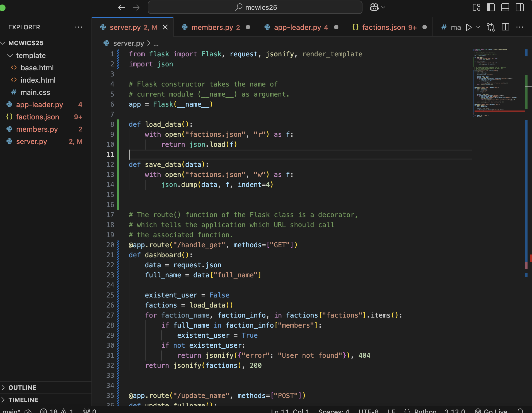Image resolution: width=532 pixels, height=413 pixels.
Task: Run the Python file with play icon
Action: (x=469, y=27)
